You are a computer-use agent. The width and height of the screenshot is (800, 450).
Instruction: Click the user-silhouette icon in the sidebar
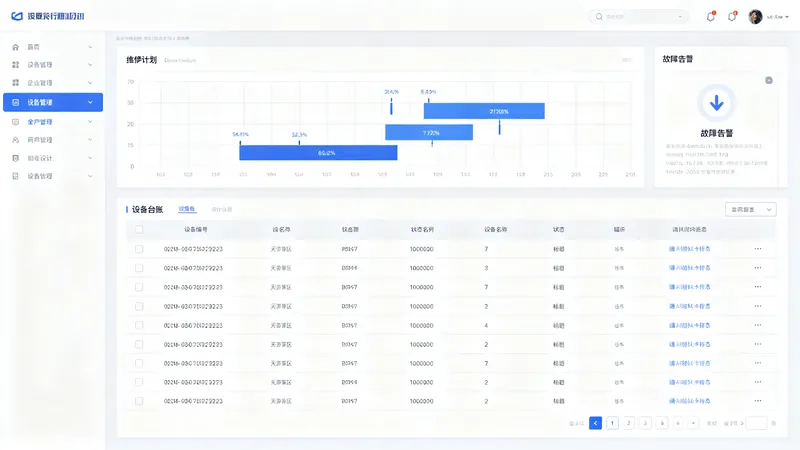(15, 140)
